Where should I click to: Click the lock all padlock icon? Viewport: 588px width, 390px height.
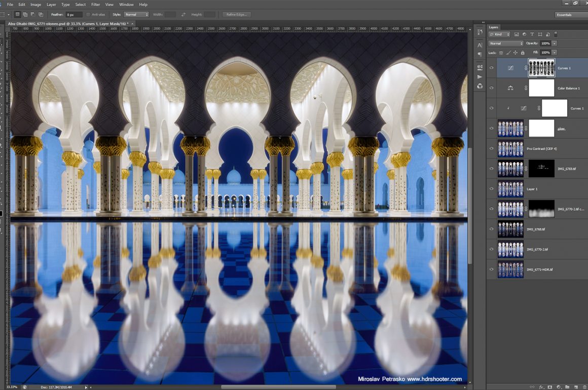click(x=523, y=53)
